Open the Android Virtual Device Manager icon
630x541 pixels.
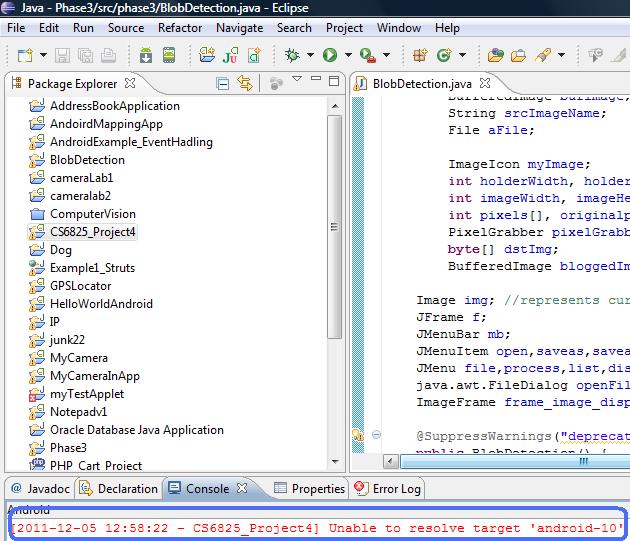coord(169,55)
